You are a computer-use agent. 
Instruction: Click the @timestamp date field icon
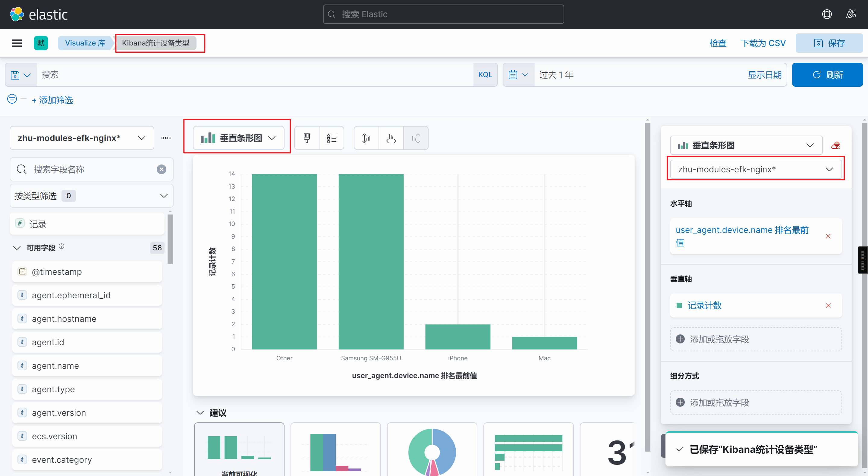pyautogui.click(x=22, y=271)
